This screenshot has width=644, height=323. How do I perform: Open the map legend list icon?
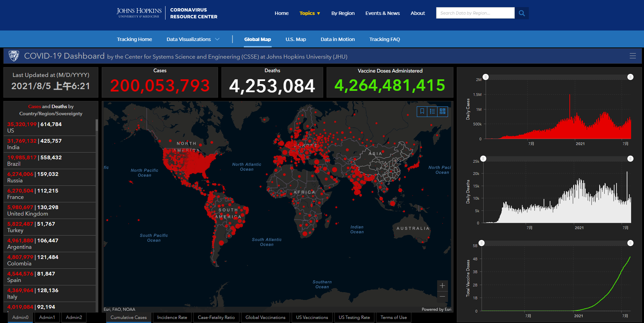(432, 112)
